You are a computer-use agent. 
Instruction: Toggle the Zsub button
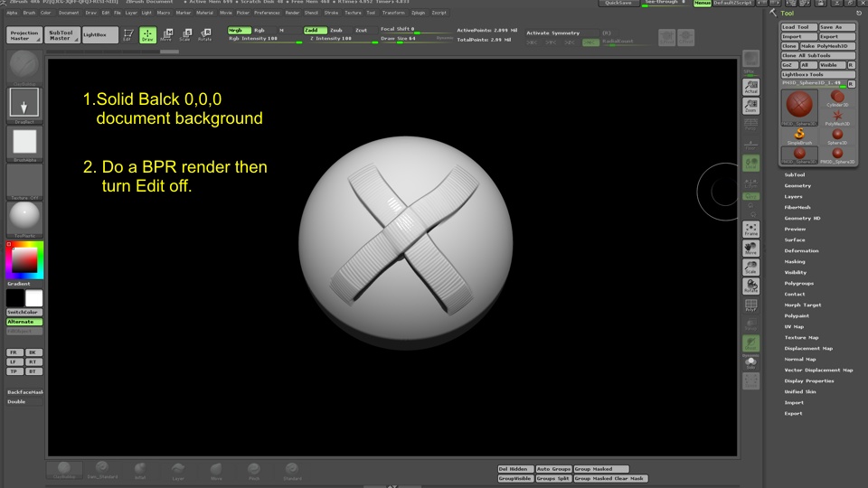[x=339, y=31]
